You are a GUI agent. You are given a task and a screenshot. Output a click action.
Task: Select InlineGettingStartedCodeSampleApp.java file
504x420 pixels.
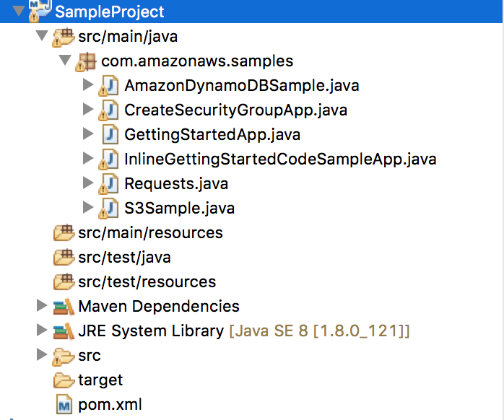280,159
